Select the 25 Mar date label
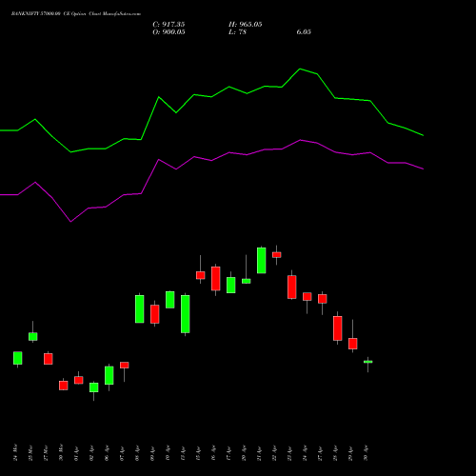 30,452
